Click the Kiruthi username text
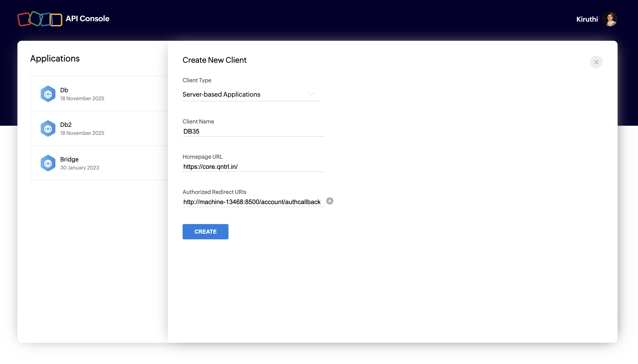The image size is (638, 364). tap(587, 19)
